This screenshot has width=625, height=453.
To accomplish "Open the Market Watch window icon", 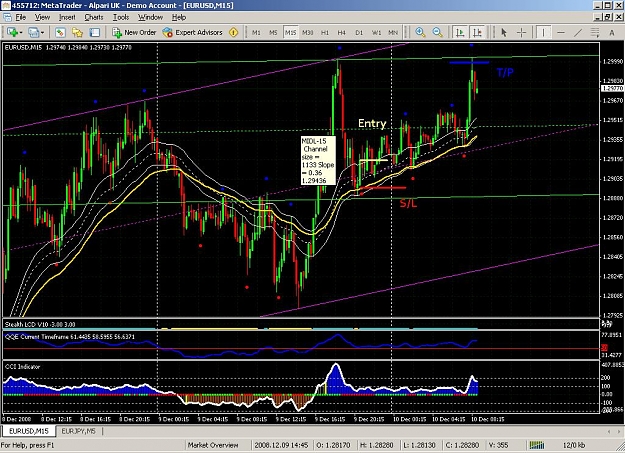I will (x=60, y=32).
